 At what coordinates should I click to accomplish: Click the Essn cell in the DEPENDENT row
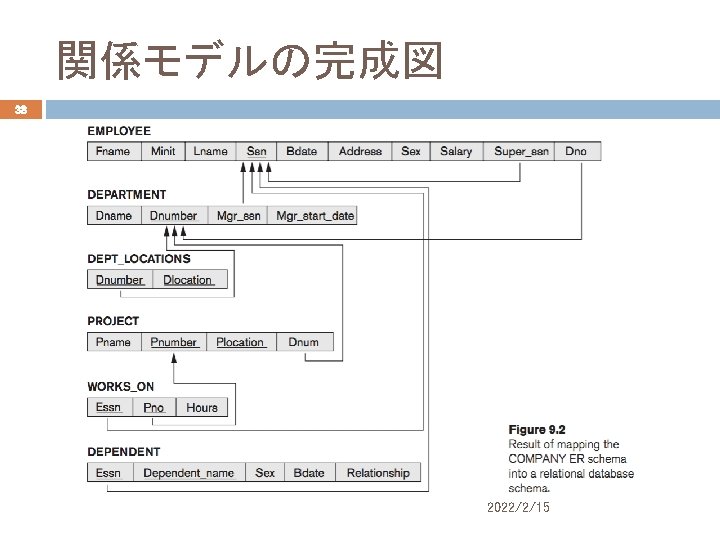[x=110, y=472]
